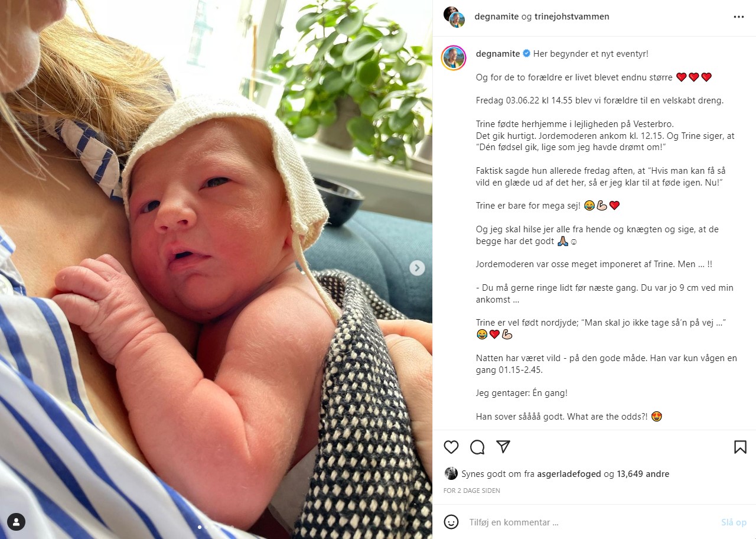Open degnamite username in caption
756x539 pixels.
coord(498,54)
